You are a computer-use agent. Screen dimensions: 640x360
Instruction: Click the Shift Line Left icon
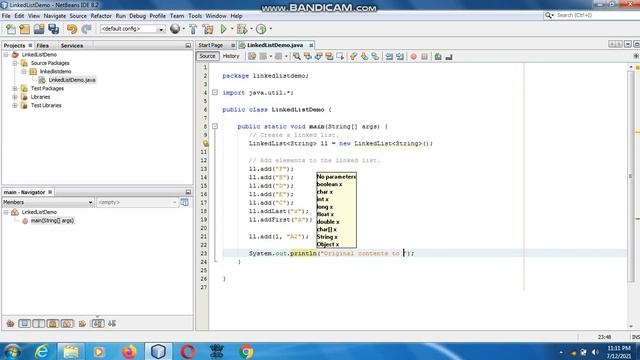coord(389,56)
